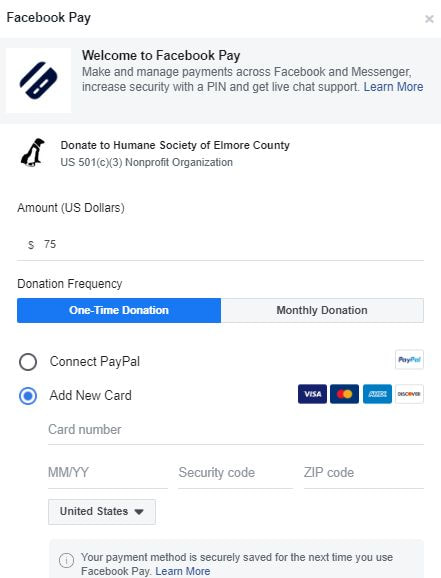Click the Humane Society animal logo

[33, 153]
